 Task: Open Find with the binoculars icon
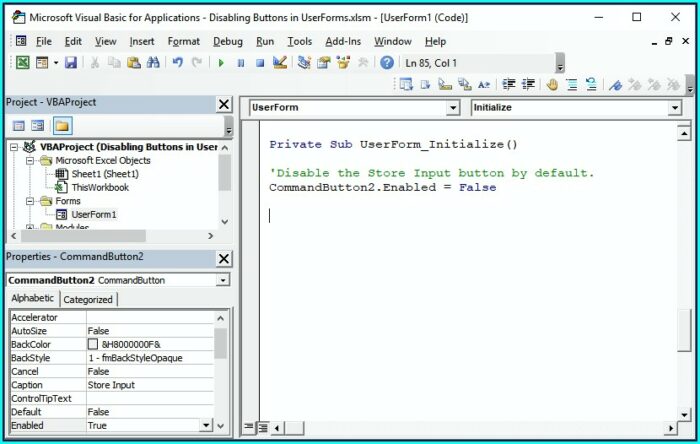[x=153, y=62]
